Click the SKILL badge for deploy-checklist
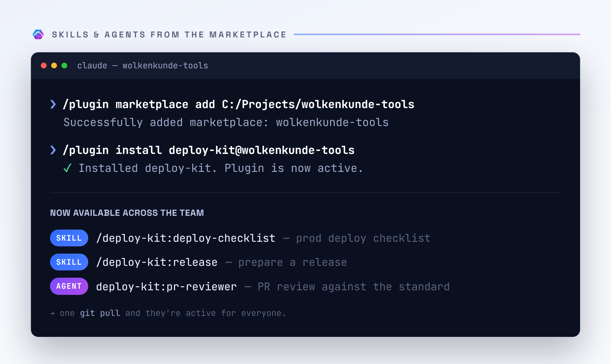Viewport: 611px width, 364px height. [69, 238]
